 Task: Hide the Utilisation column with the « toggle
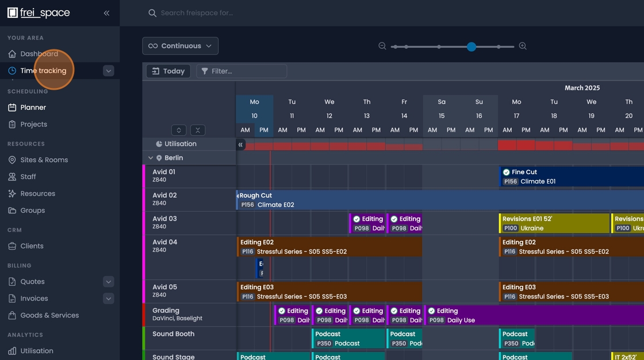(x=240, y=144)
